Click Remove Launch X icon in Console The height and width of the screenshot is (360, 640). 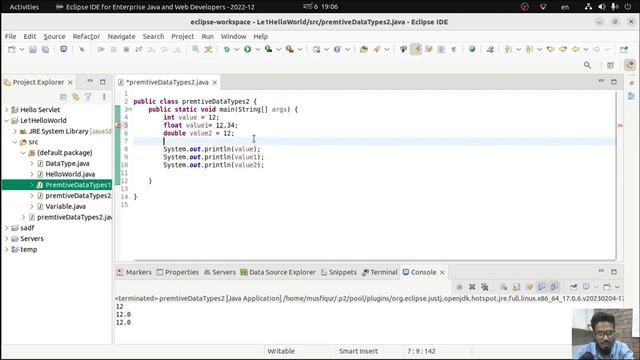472,287
